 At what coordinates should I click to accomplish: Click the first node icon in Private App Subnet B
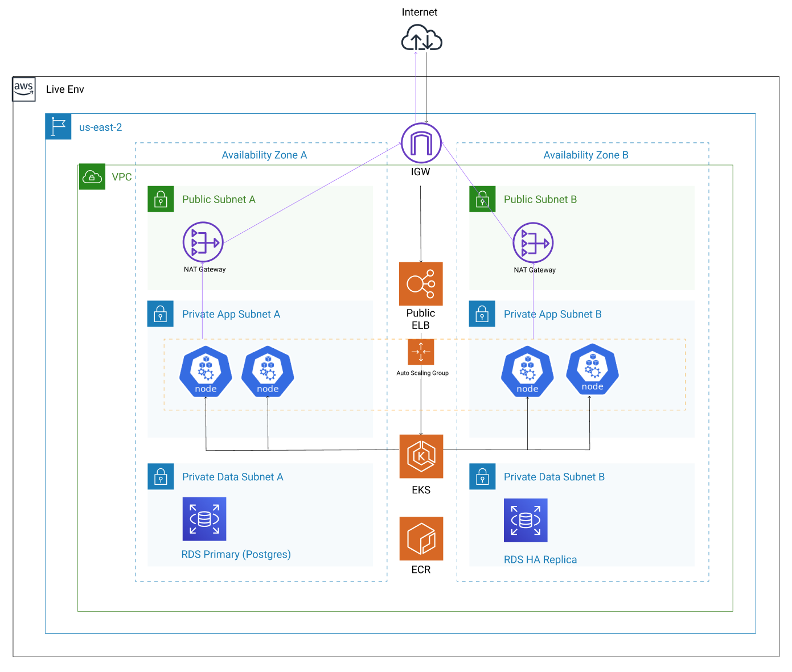527,372
